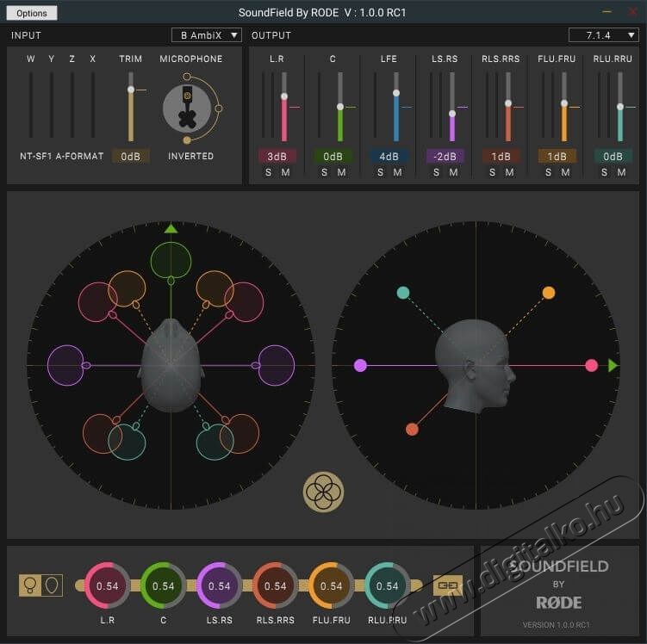Click the LFE 4dB gain value

389,156
